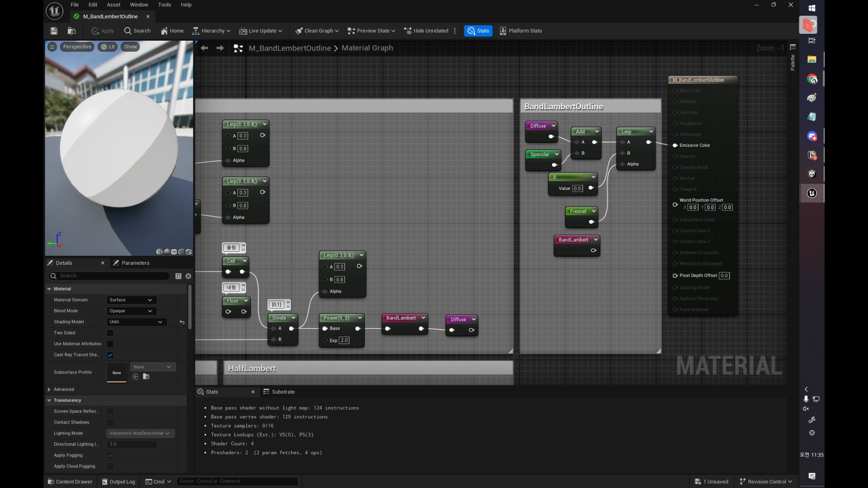Screen dimensions: 868x488
Task: Open the Content Drawer
Action: pyautogui.click(x=70, y=482)
